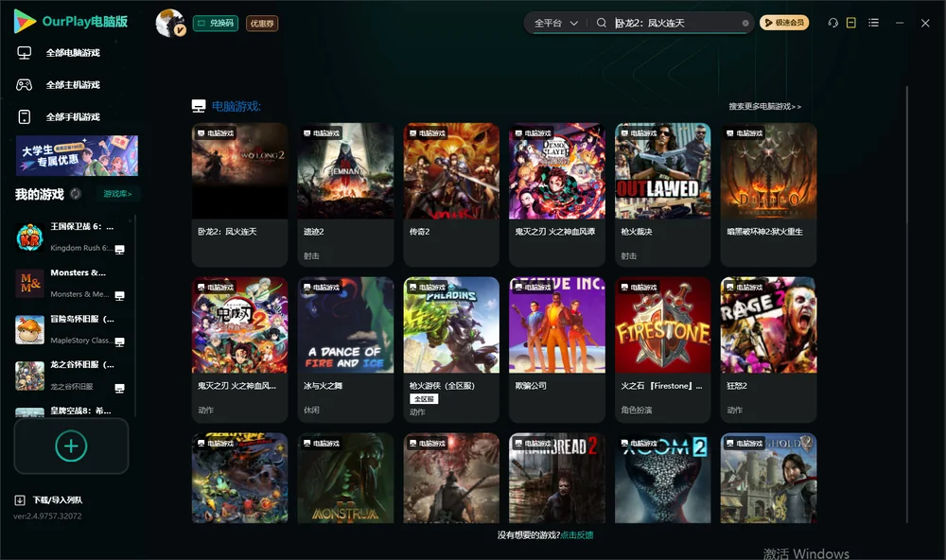Click the 优惠券 coupon button

(x=262, y=23)
